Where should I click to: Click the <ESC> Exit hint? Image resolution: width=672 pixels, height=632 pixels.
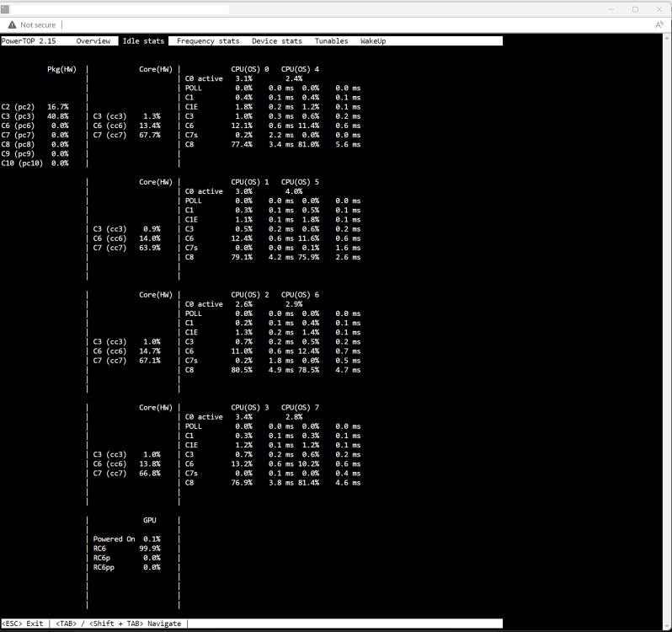coord(22,624)
